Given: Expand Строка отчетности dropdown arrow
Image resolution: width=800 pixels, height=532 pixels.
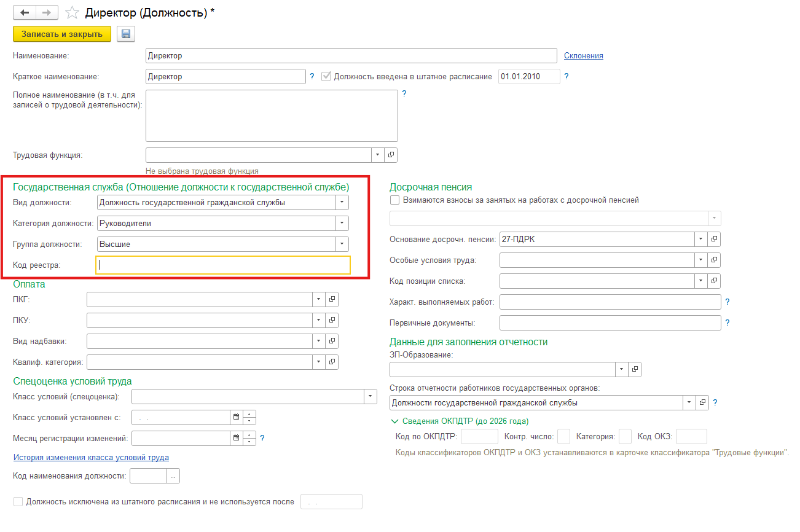Looking at the screenshot, I should 689,403.
